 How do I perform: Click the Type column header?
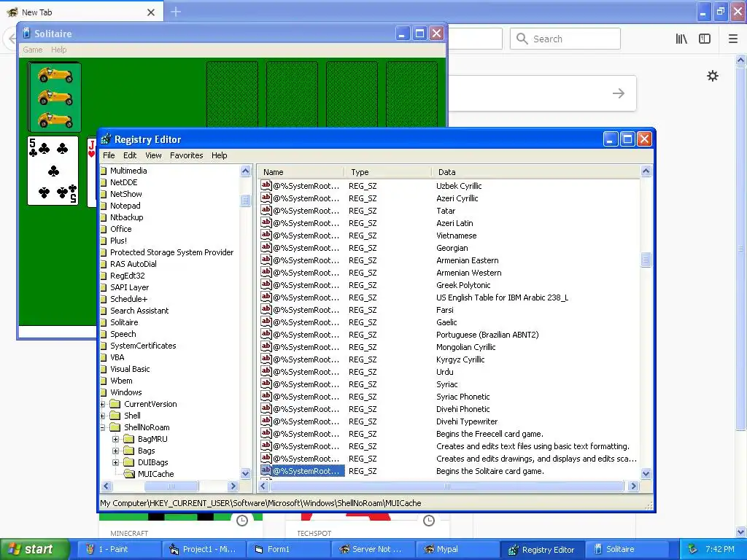(x=388, y=172)
